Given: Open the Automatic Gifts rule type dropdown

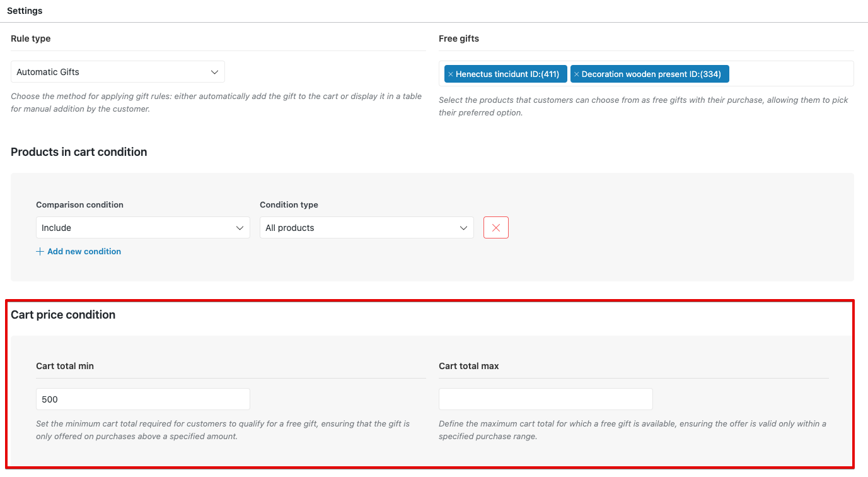Looking at the screenshot, I should pos(117,72).
